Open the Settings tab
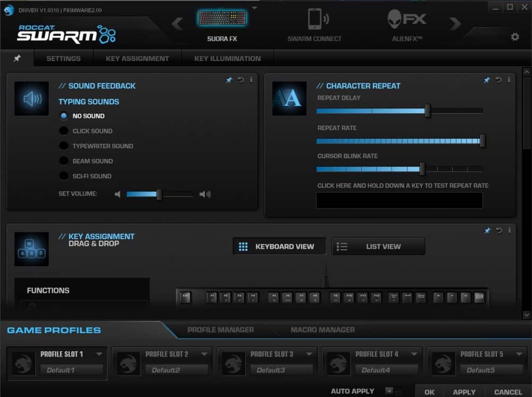The image size is (532, 397). point(63,58)
